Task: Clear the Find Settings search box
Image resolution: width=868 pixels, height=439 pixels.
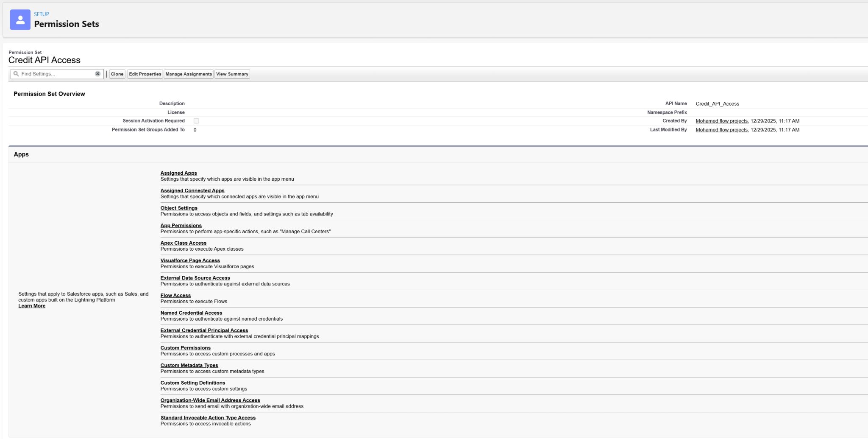Action: 97,74
